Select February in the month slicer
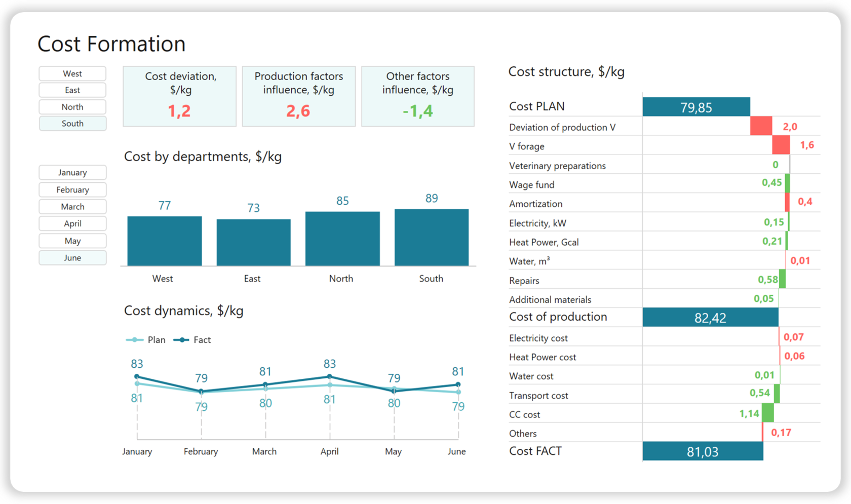Image resolution: width=851 pixels, height=504 pixels. pyautogui.click(x=72, y=189)
